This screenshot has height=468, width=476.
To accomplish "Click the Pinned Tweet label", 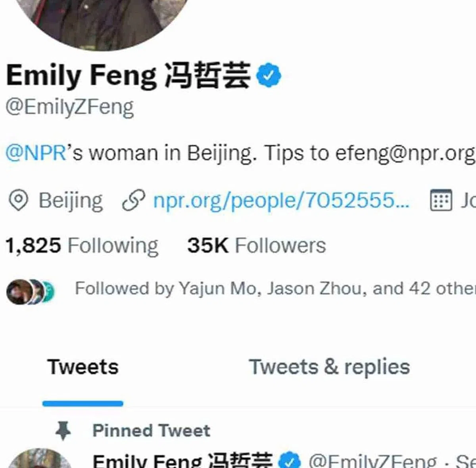I will [152, 431].
